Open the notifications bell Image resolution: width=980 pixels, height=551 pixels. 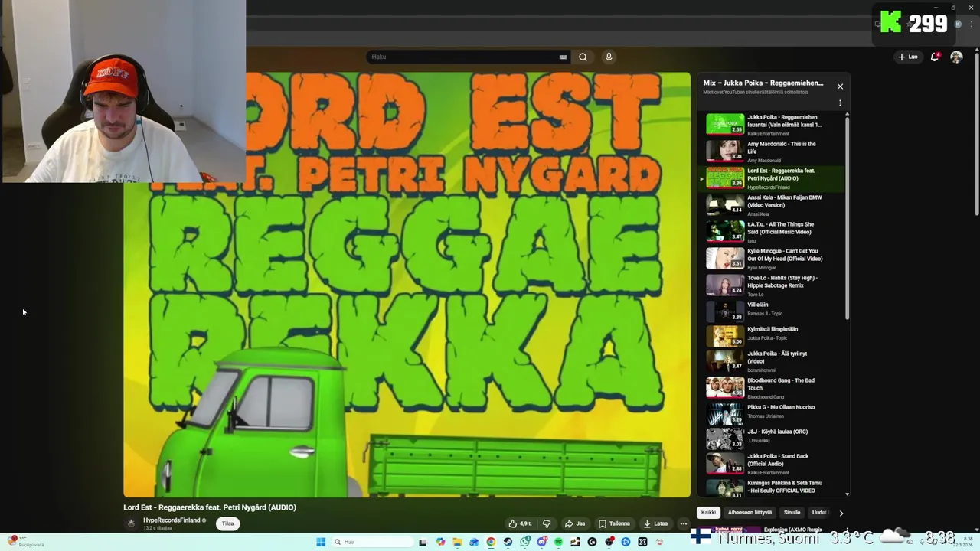pyautogui.click(x=935, y=57)
